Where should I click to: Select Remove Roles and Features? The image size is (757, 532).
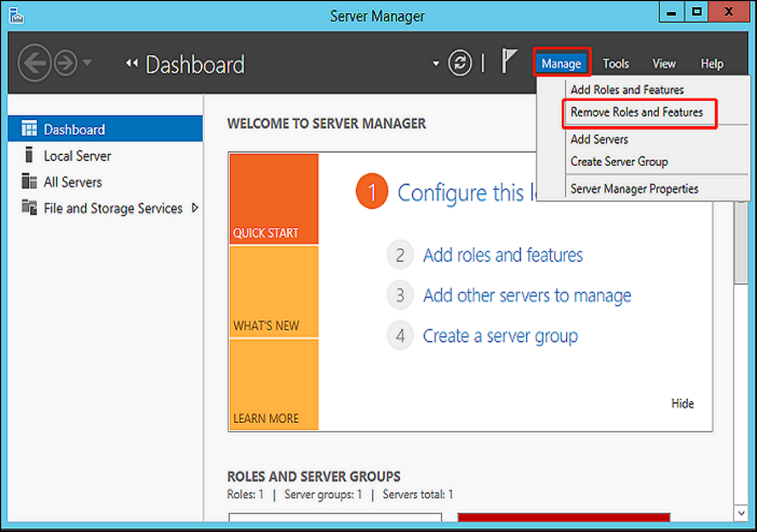coord(636,112)
